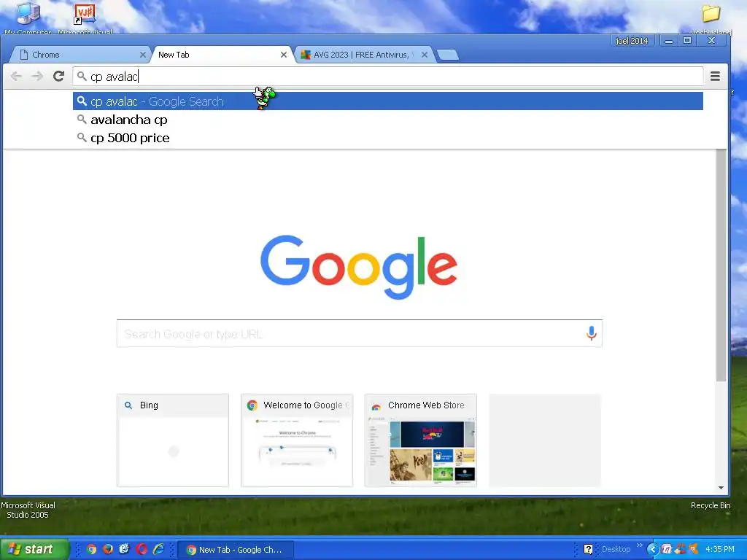The height and width of the screenshot is (560, 747).
Task: Click the Google logo
Action: [x=359, y=267]
